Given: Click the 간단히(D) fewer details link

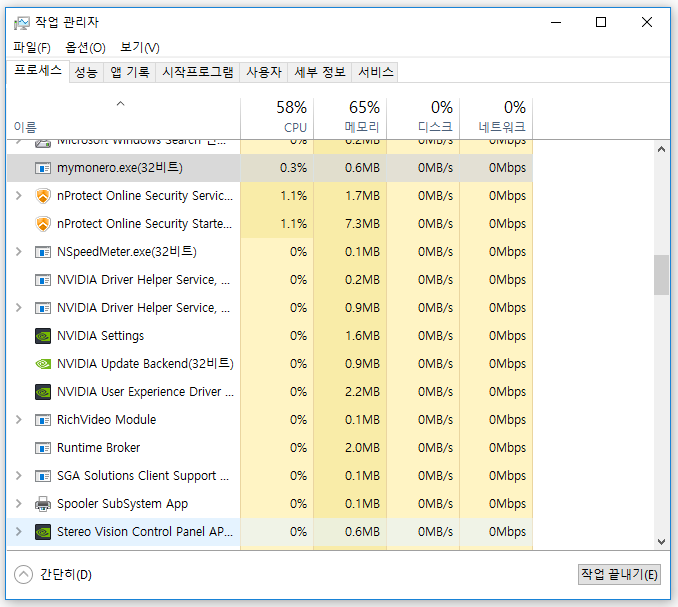Looking at the screenshot, I should pos(66,575).
